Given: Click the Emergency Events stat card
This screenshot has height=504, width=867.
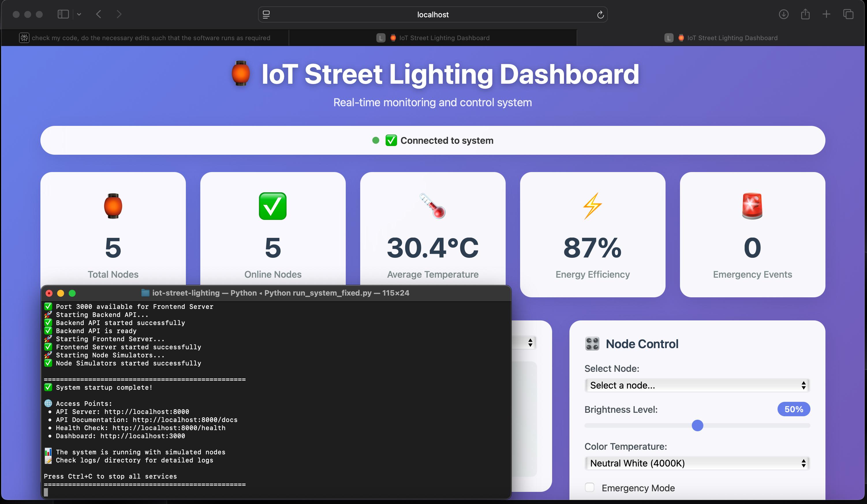Looking at the screenshot, I should [752, 234].
